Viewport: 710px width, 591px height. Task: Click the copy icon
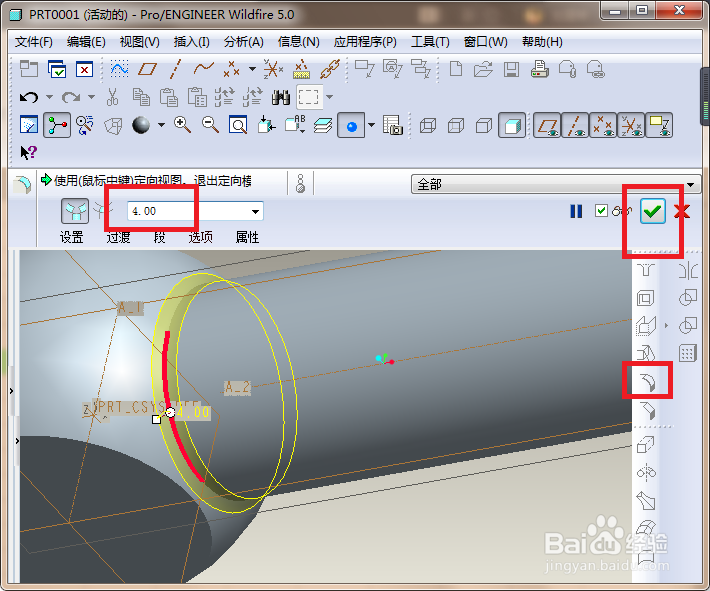coord(141,97)
